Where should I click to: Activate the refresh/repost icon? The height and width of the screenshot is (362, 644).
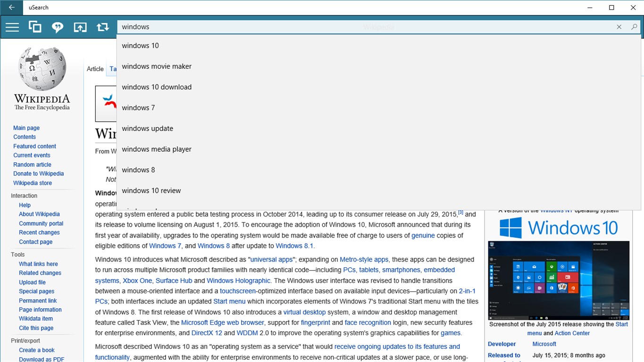(103, 27)
